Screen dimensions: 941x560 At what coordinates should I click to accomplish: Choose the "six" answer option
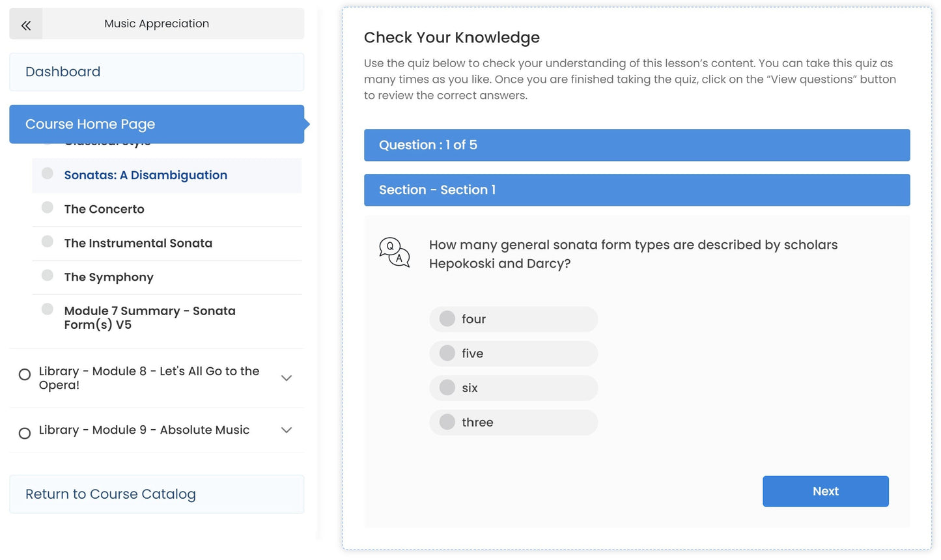coord(447,388)
